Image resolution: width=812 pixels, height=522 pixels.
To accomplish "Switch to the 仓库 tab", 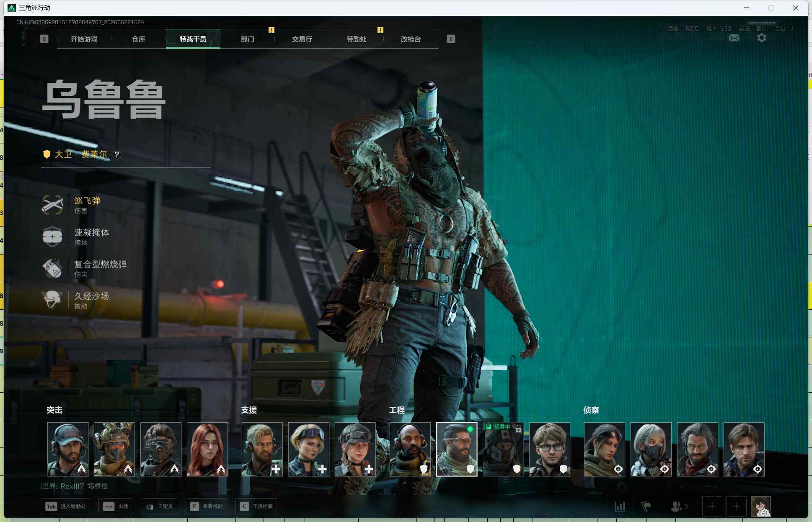I will [x=139, y=39].
